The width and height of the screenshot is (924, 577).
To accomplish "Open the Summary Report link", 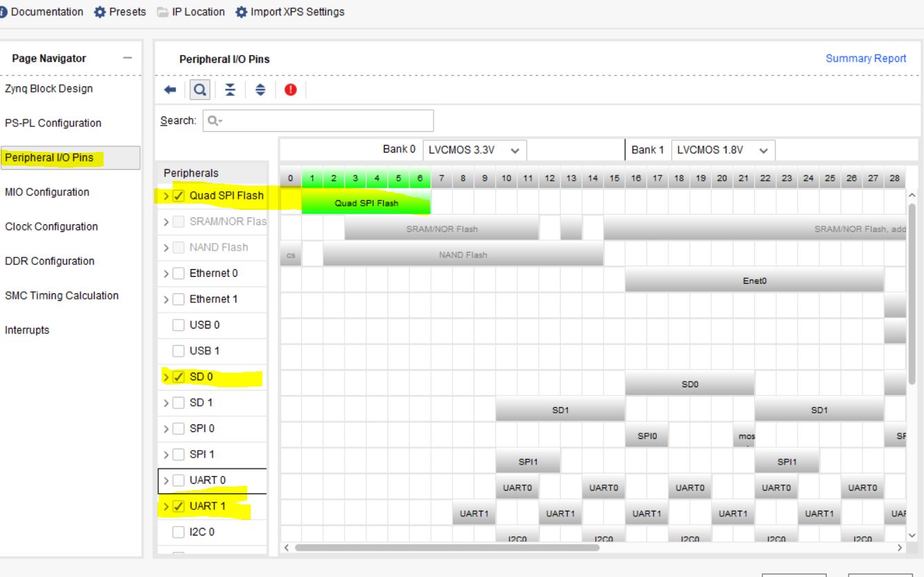I will [866, 59].
